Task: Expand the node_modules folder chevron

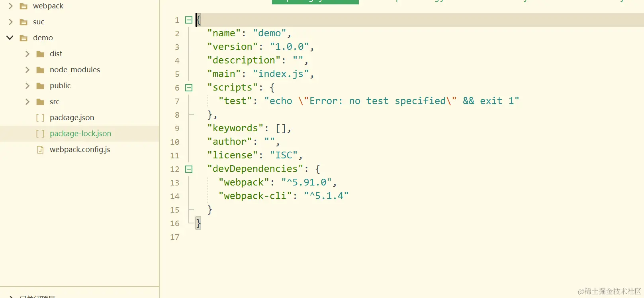Action: (x=27, y=70)
